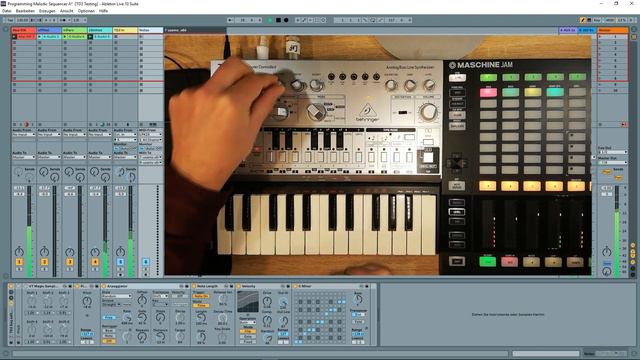Select the Notes track header
This screenshot has width=640, height=360.
pyautogui.click(x=150, y=30)
